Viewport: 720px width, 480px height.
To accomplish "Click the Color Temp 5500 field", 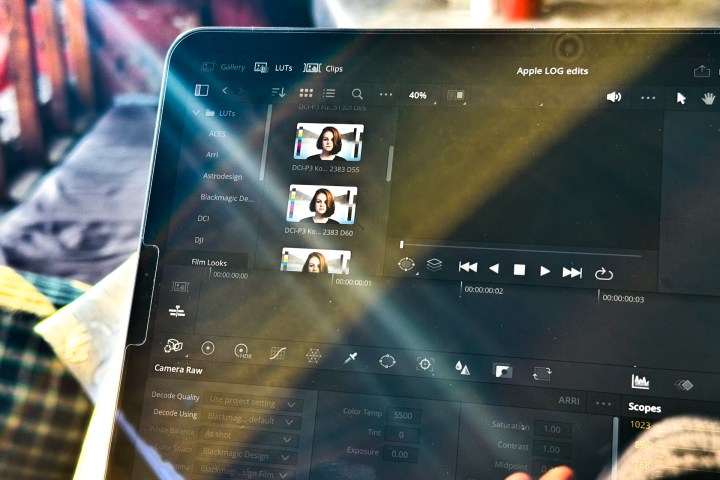I will [x=403, y=415].
